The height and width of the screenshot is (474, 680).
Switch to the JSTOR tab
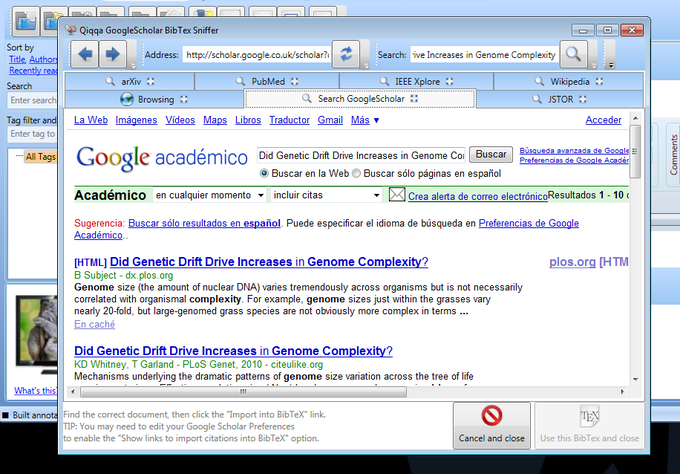[x=559, y=99]
